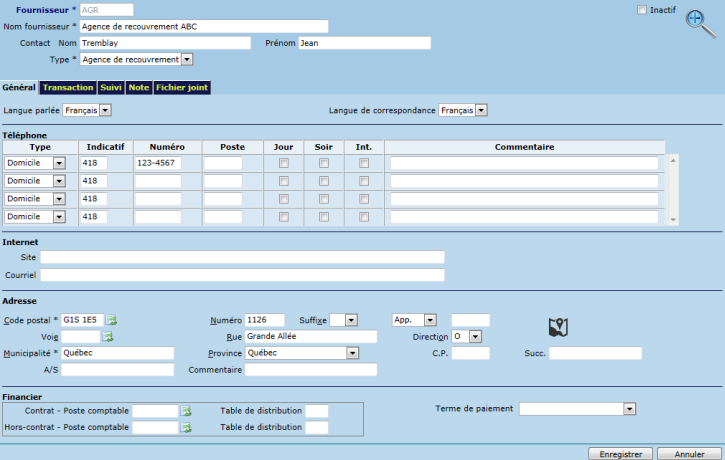Screen dimensions: 725x460
Task: Switch to the Transaction tab
Action: click(68, 88)
